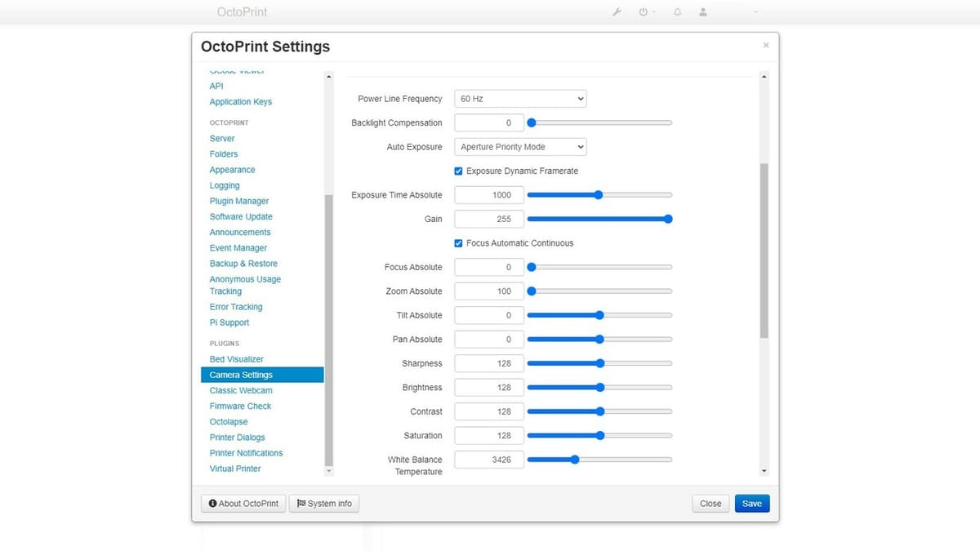Click the Focus Absolute slider
Screen dimensions: 980x551
(x=599, y=267)
